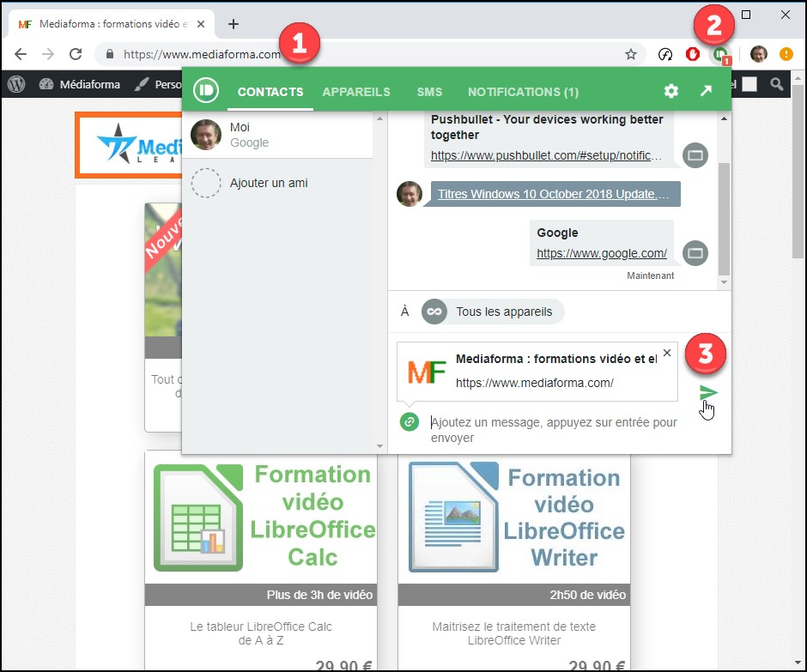Send the push with the green arrow

708,393
